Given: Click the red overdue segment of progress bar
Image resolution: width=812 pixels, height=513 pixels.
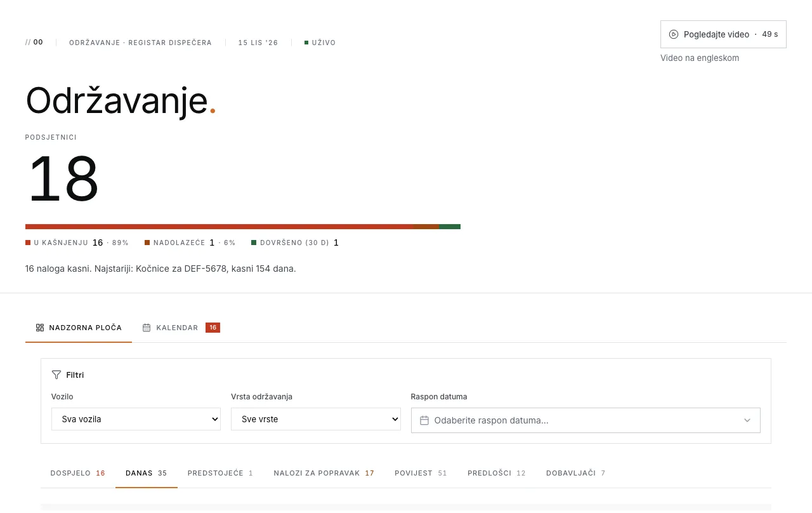Looking at the screenshot, I should pyautogui.click(x=219, y=227).
